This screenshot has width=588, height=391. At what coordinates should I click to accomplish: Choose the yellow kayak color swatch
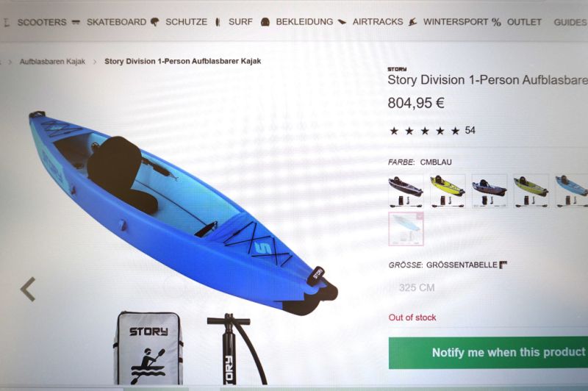448,191
